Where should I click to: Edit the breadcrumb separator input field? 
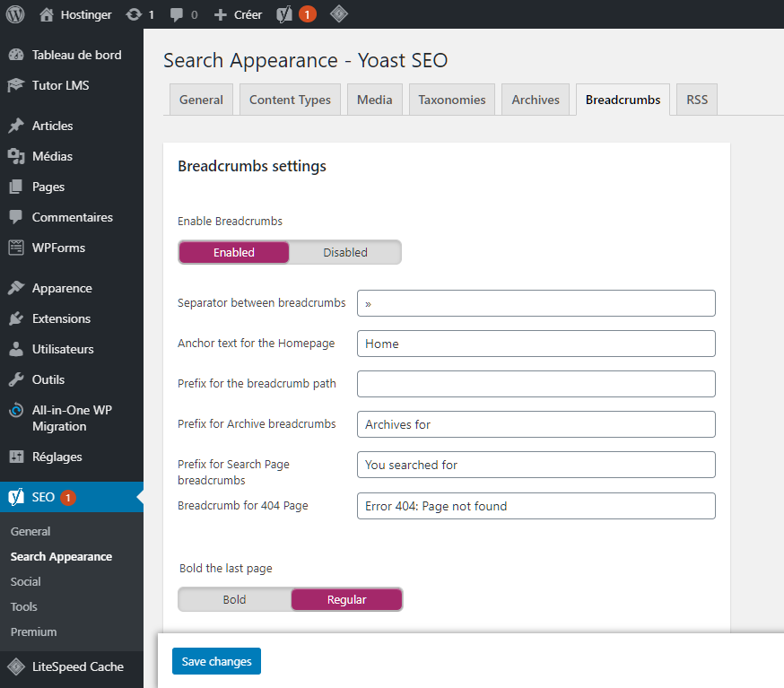point(536,303)
